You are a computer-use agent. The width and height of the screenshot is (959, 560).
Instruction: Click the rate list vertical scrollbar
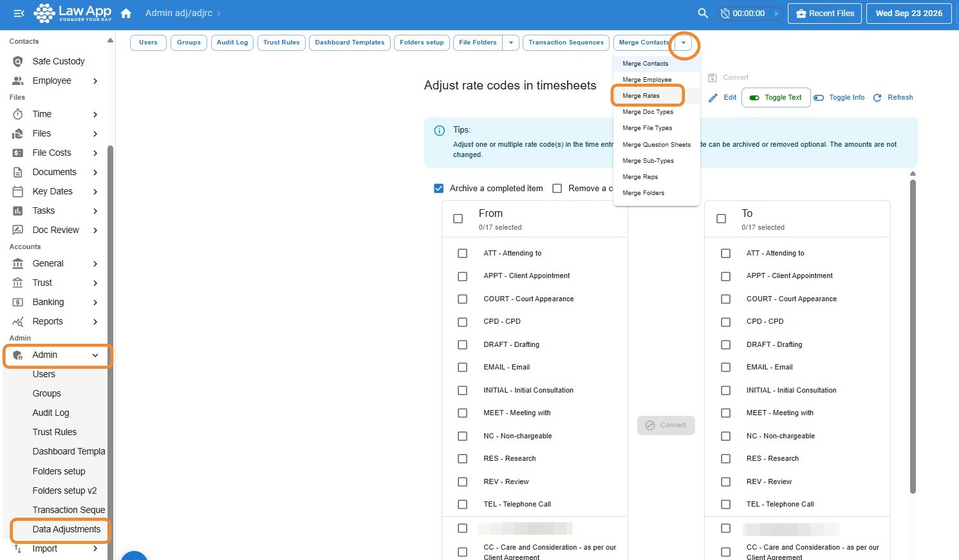(x=913, y=337)
